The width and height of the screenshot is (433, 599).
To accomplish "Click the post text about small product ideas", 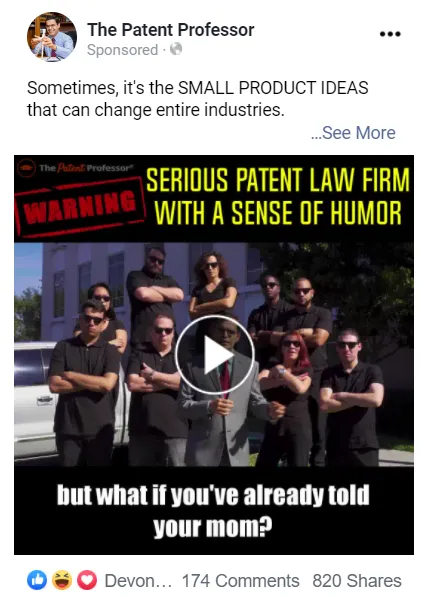I will [x=198, y=99].
